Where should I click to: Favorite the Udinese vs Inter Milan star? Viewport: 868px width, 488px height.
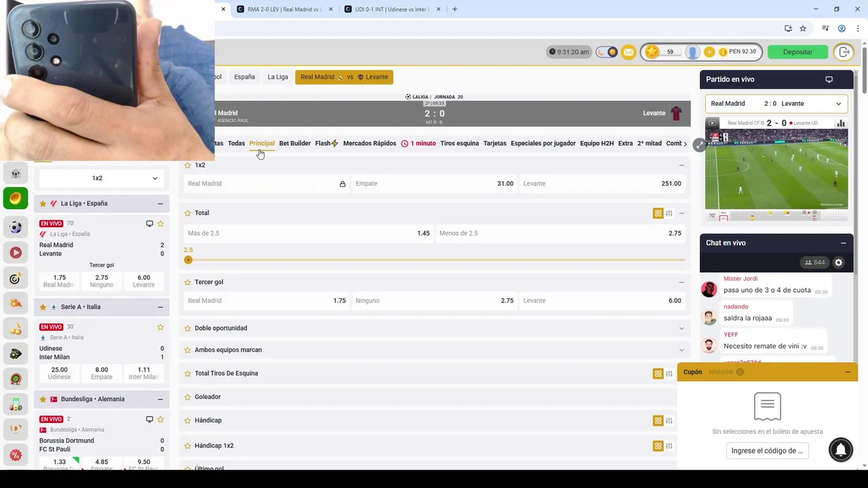(161, 327)
